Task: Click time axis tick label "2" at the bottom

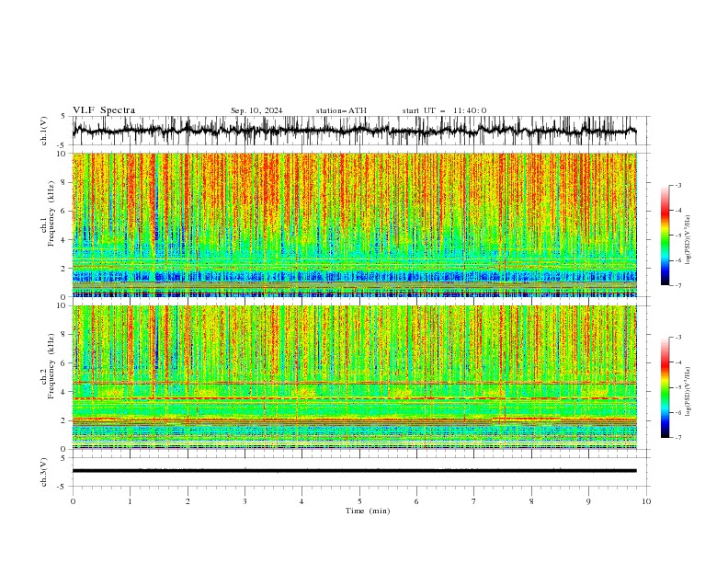Action: pyautogui.click(x=188, y=501)
